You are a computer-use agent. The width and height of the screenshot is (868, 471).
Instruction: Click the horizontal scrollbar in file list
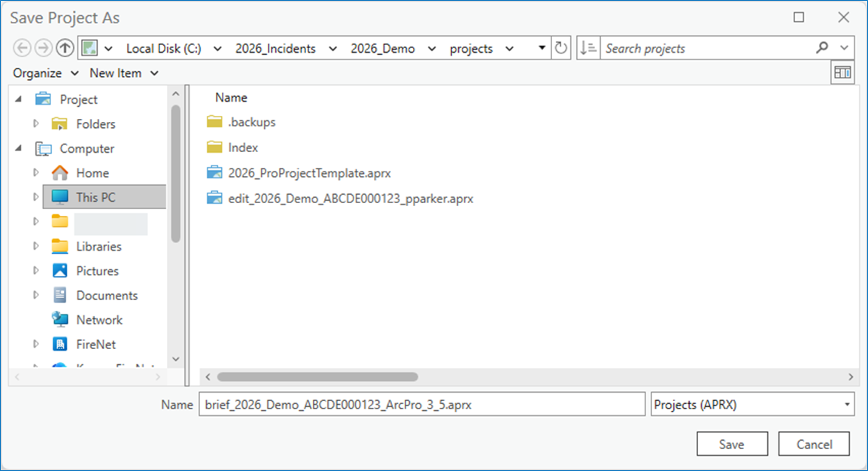click(x=317, y=376)
